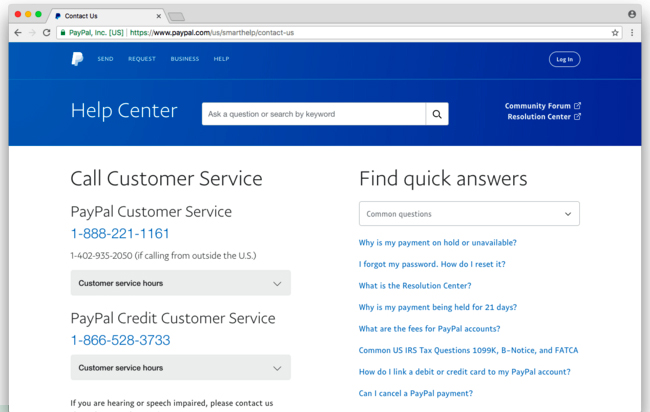Click the PayPal logo in header

click(x=77, y=59)
